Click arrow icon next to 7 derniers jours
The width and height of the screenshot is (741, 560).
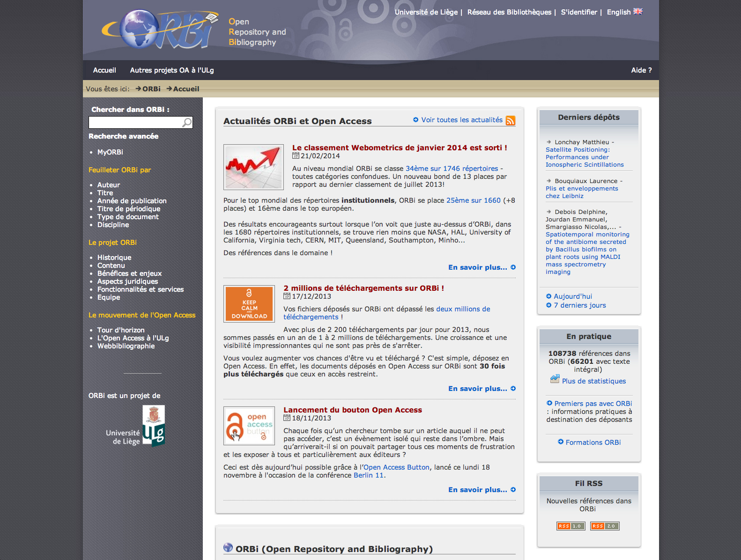pos(548,305)
